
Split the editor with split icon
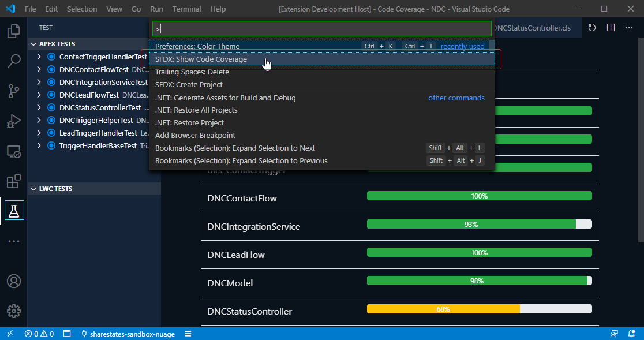pos(611,28)
